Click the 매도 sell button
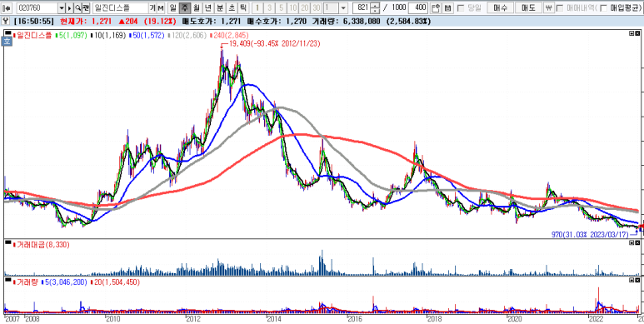 point(527,7)
